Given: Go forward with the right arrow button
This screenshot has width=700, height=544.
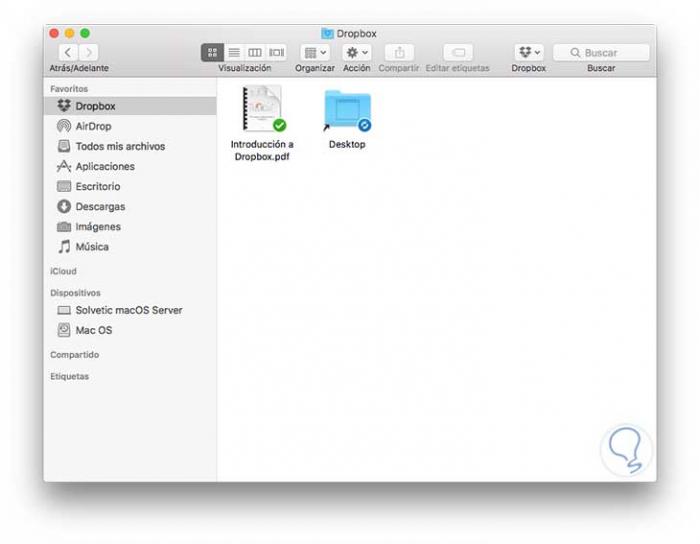Looking at the screenshot, I should pyautogui.click(x=89, y=53).
